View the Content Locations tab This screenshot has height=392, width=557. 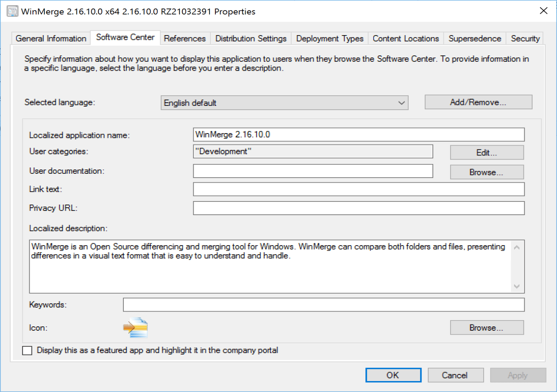point(406,39)
